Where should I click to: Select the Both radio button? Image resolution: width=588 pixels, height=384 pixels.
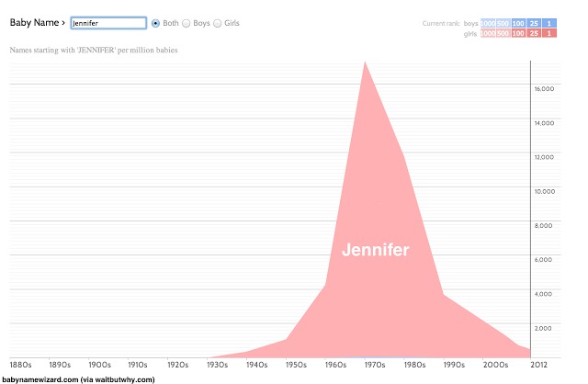pos(155,23)
